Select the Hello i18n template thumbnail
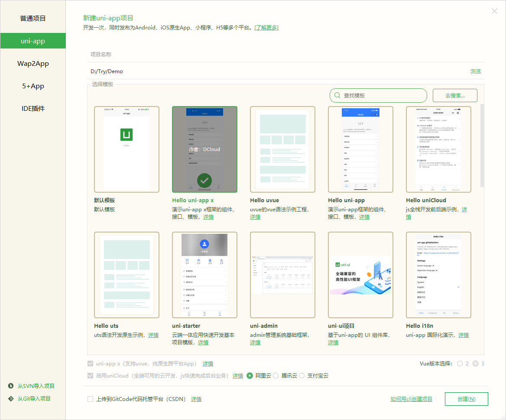This screenshot has width=506, height=420. pos(438,275)
